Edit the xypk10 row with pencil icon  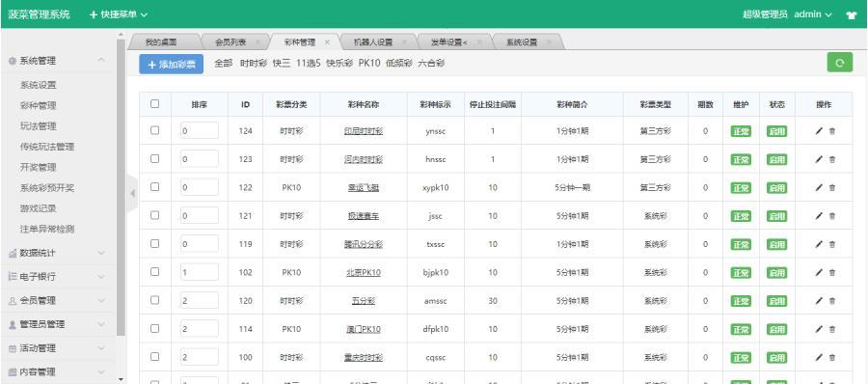(819, 188)
